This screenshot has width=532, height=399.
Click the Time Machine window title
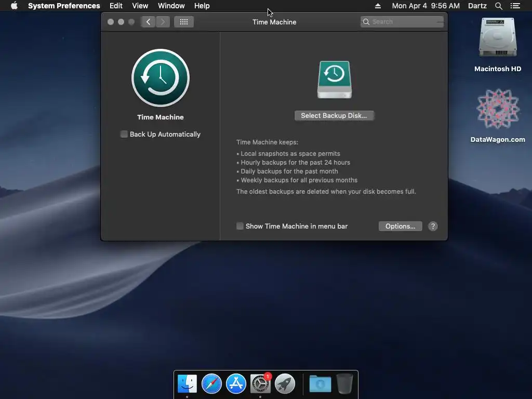[274, 22]
